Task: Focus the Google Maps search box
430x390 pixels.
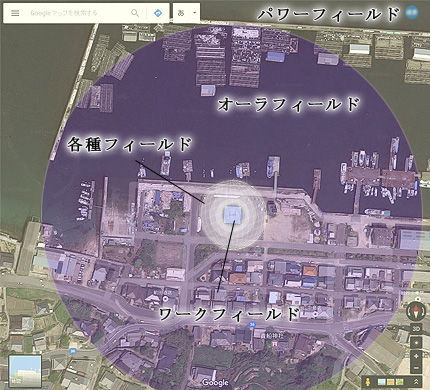Action: click(77, 13)
